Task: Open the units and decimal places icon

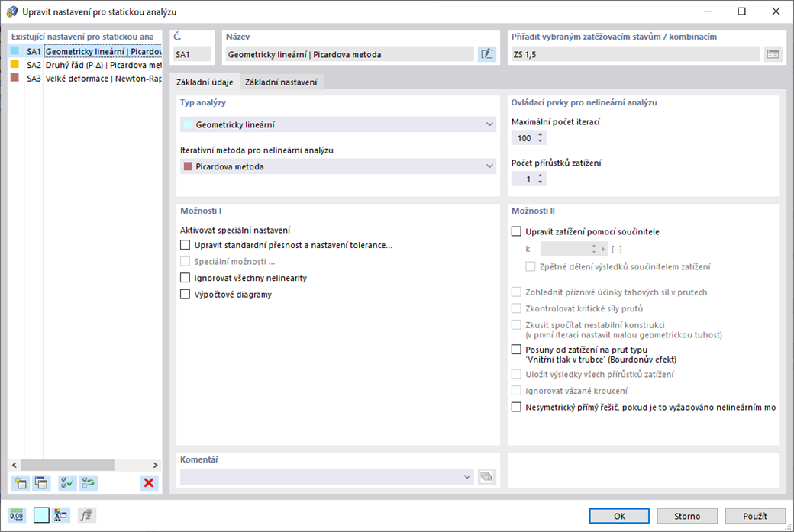Action: pyautogui.click(x=17, y=515)
